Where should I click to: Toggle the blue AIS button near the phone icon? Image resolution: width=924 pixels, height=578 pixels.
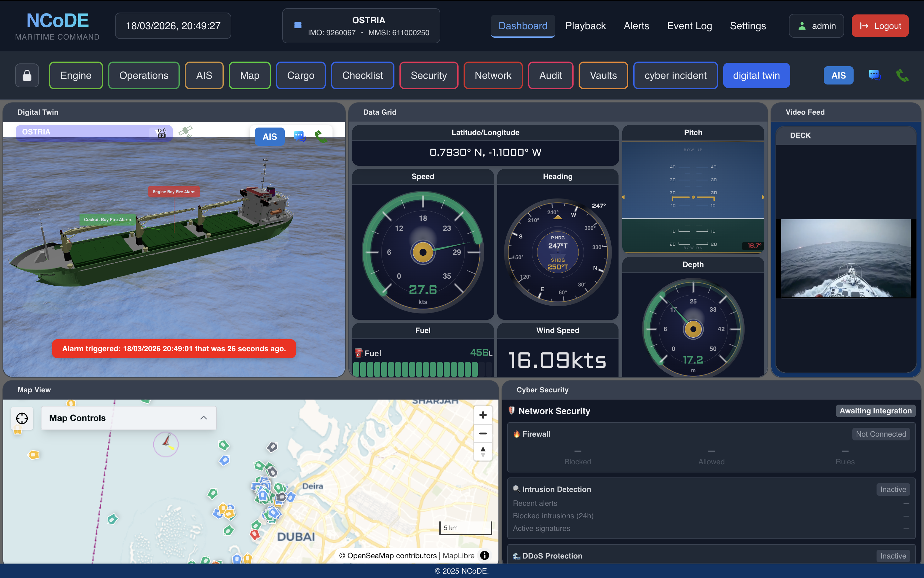(838, 75)
